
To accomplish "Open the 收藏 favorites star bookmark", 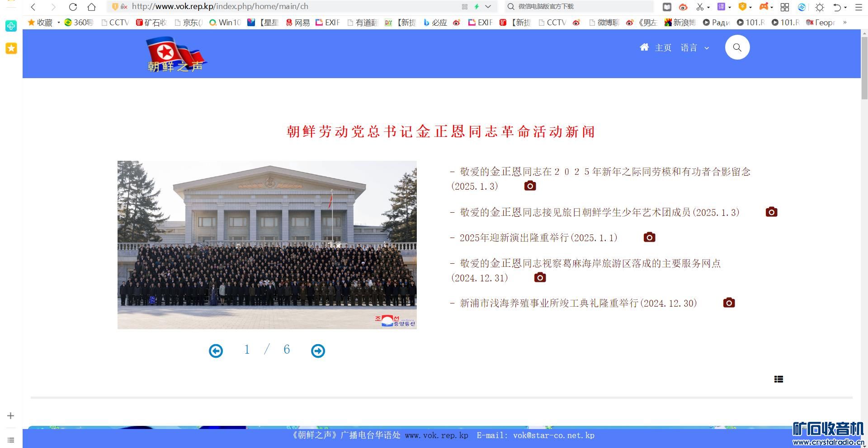I will tap(40, 23).
